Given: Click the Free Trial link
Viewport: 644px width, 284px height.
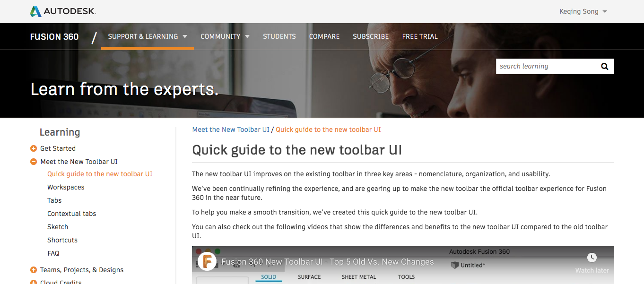Looking at the screenshot, I should click(420, 36).
